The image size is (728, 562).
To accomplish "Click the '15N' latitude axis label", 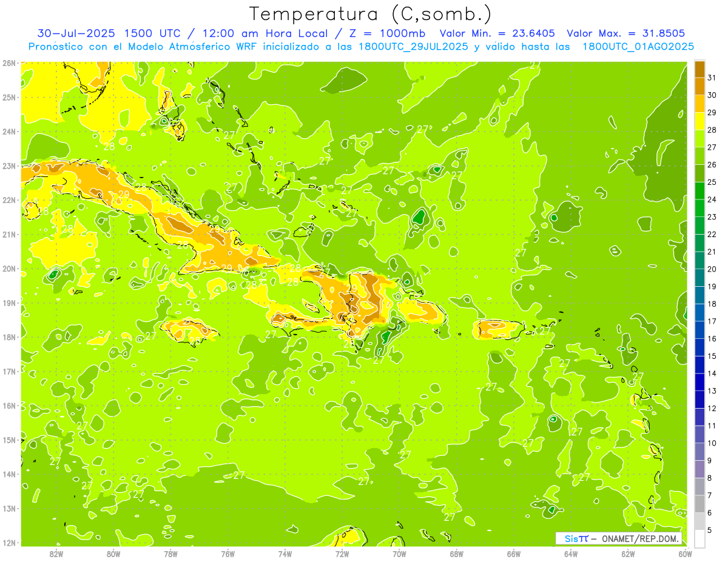I will 9,440.
